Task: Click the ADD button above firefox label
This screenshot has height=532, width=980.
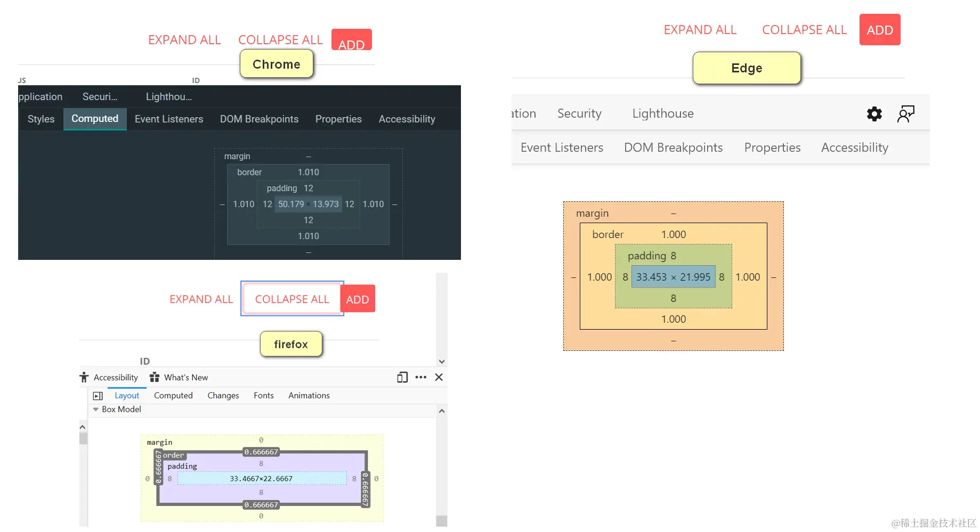Action: [x=357, y=299]
